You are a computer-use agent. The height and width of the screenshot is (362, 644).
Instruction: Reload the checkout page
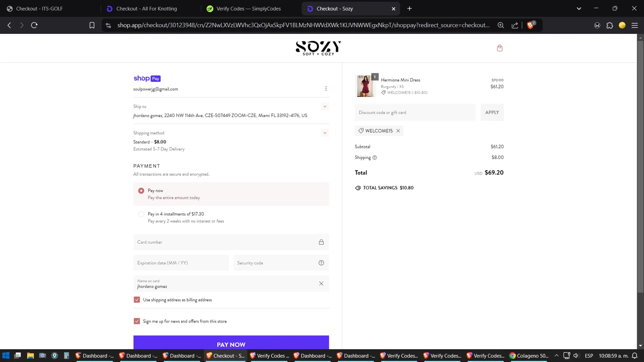coord(34,25)
